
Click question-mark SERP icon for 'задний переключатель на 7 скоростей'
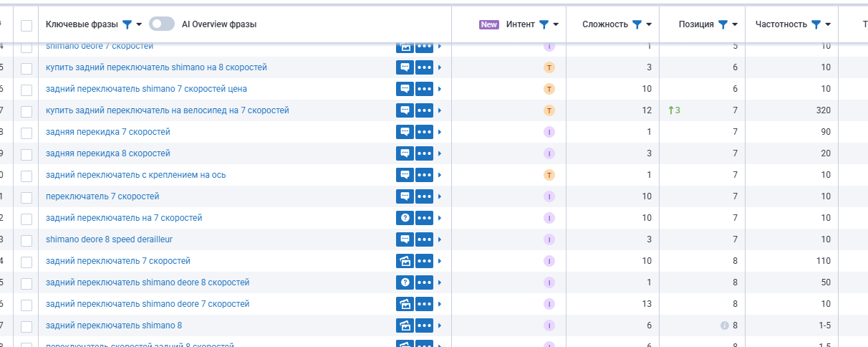(x=405, y=218)
